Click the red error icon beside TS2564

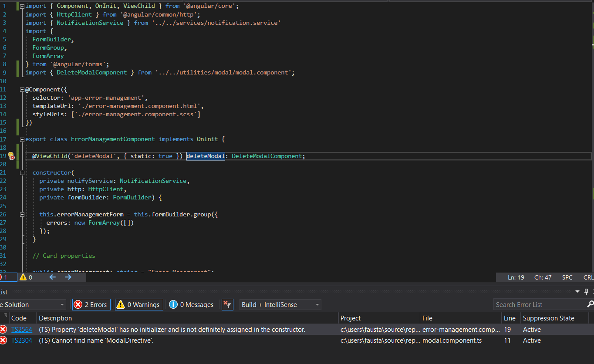(3, 330)
